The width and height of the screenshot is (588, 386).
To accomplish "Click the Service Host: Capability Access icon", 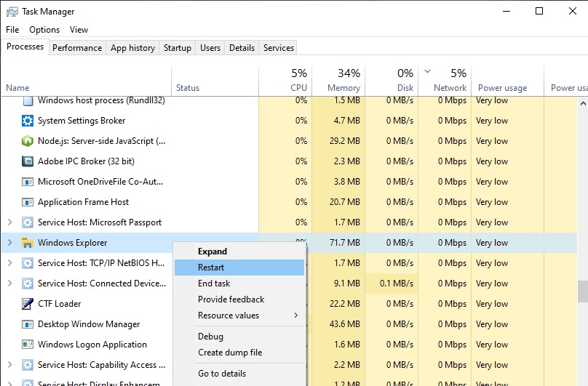I will [28, 365].
